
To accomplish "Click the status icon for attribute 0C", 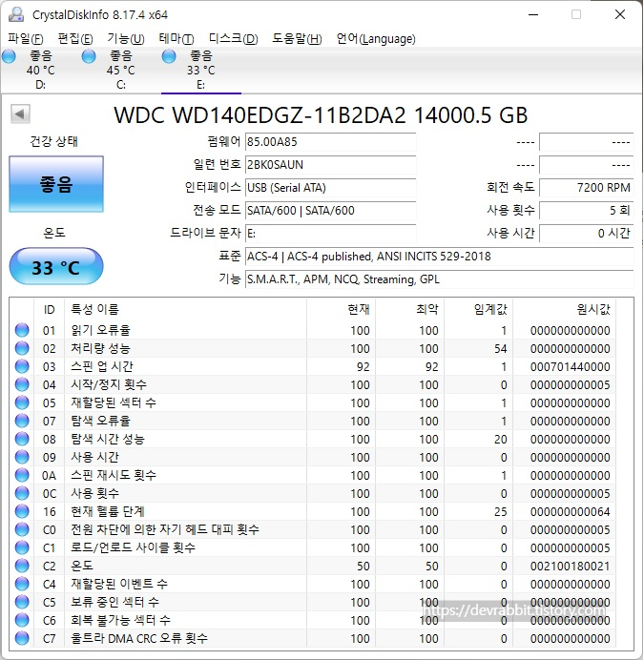I will pyautogui.click(x=22, y=493).
